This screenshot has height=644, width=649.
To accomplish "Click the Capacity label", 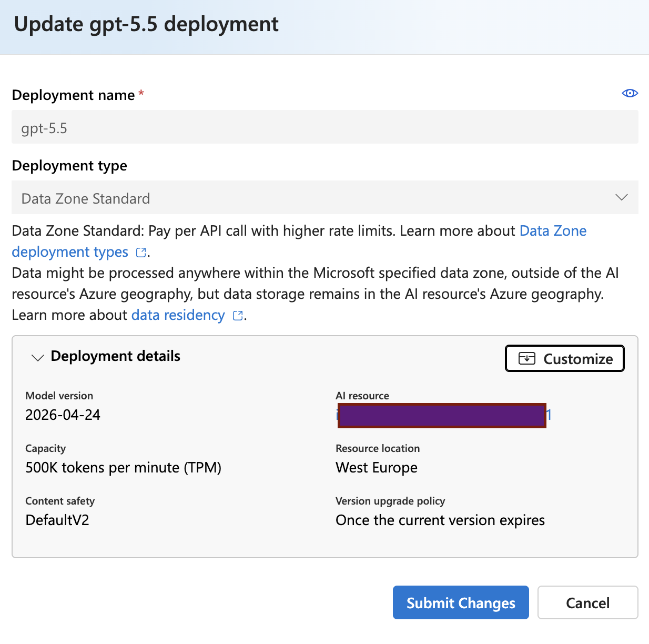I will [46, 449].
